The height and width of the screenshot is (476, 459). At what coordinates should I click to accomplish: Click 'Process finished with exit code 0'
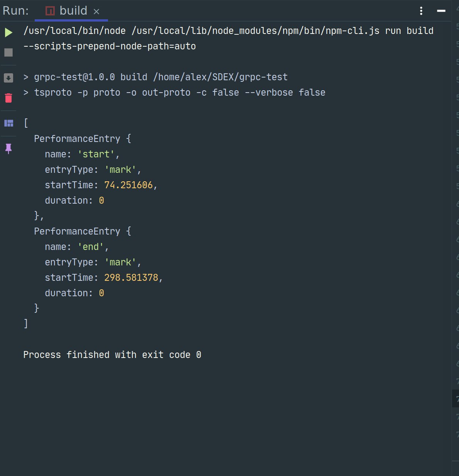tap(112, 355)
